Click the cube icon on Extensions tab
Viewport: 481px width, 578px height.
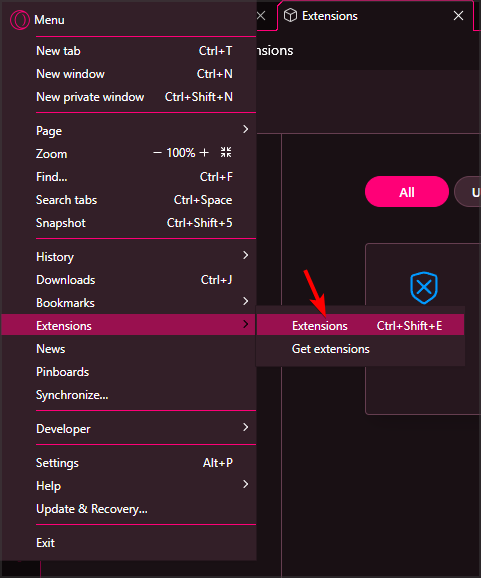290,15
